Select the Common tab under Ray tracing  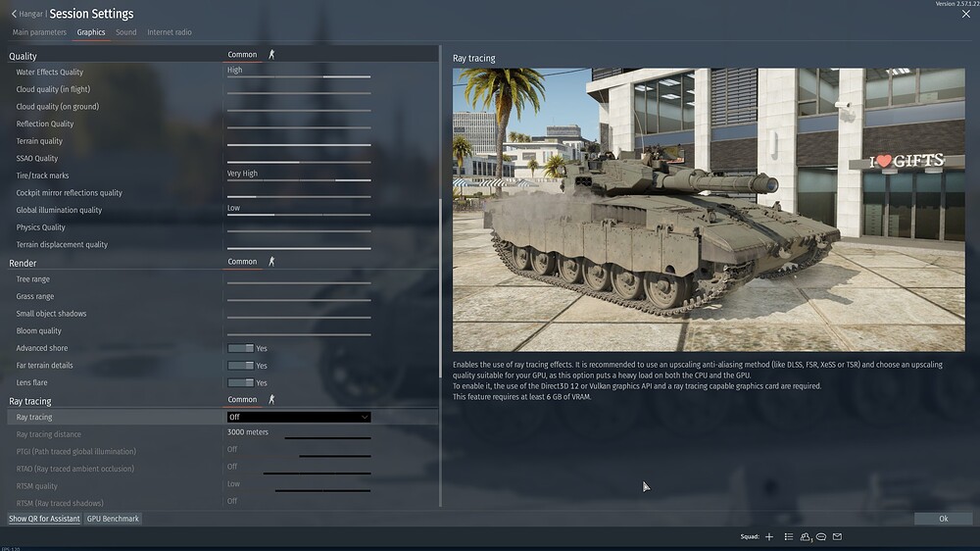(242, 399)
